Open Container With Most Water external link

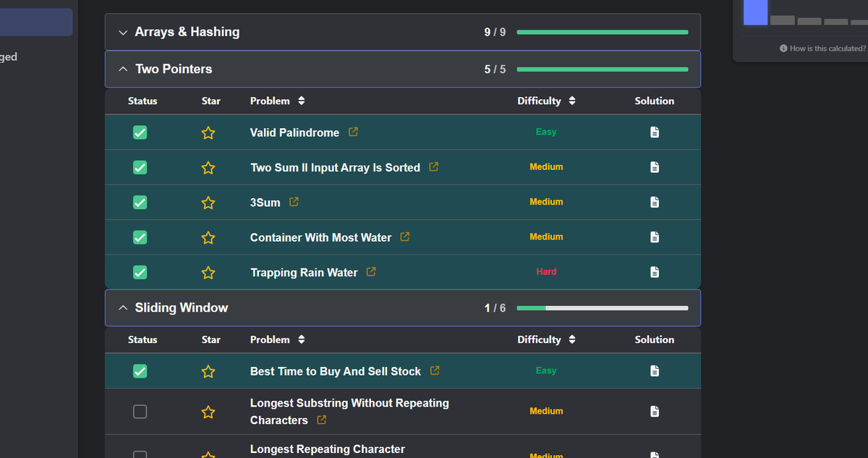(405, 237)
